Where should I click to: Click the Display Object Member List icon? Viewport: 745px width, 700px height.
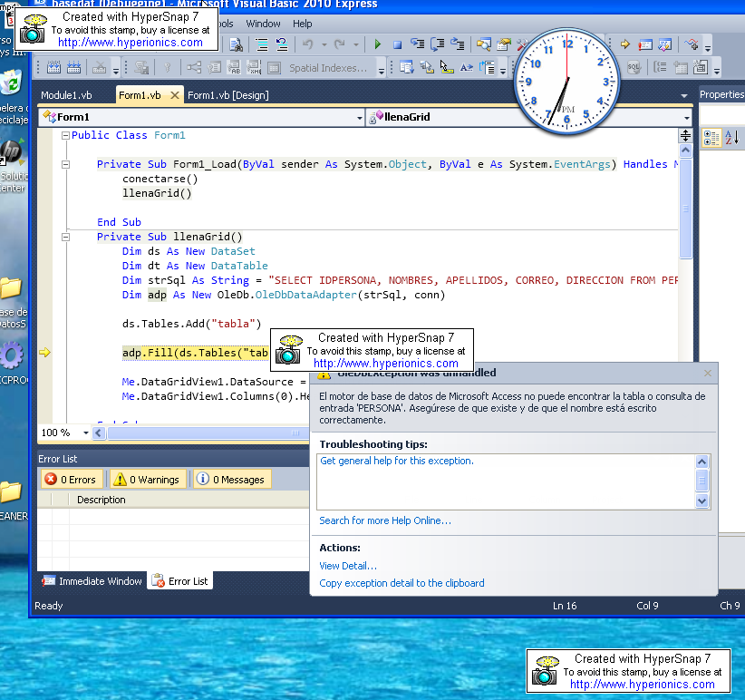point(407,67)
